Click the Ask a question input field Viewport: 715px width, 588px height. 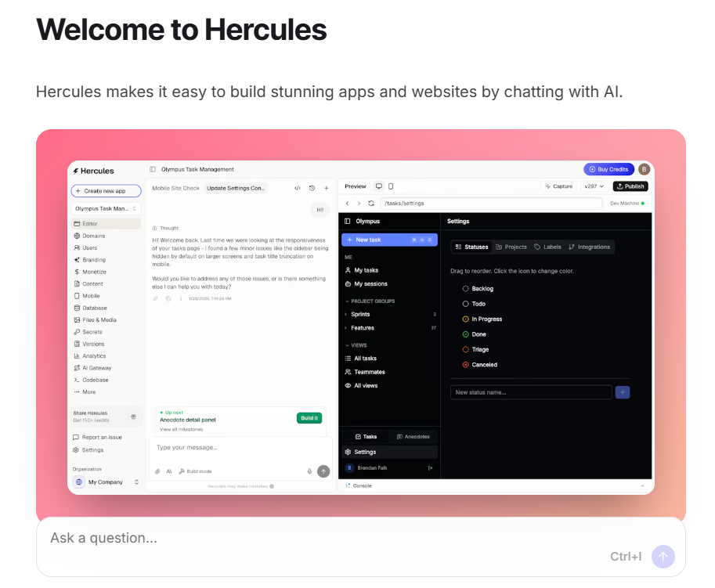tap(313, 539)
